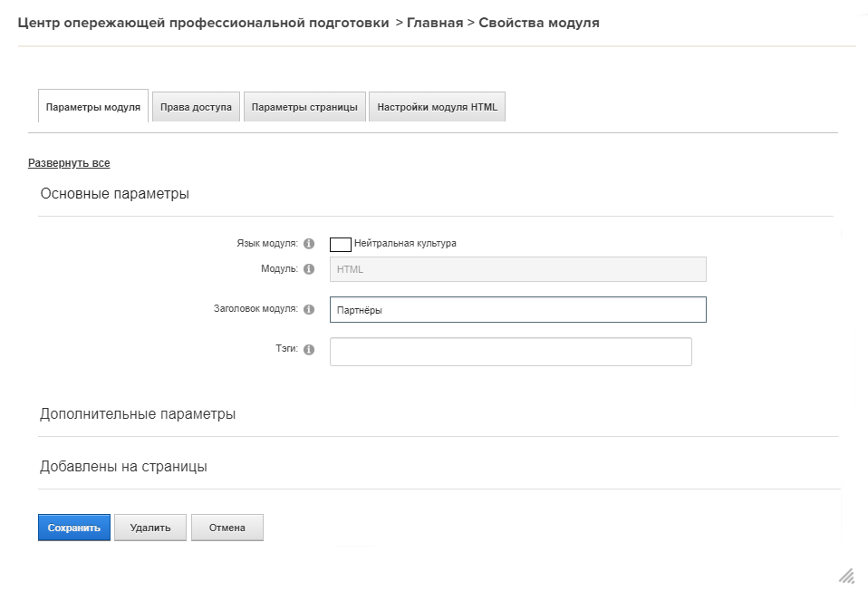Viewport: 868px width, 601px height.
Task: Click the Заголовок модуля field with Партнёры
Action: [x=517, y=310]
